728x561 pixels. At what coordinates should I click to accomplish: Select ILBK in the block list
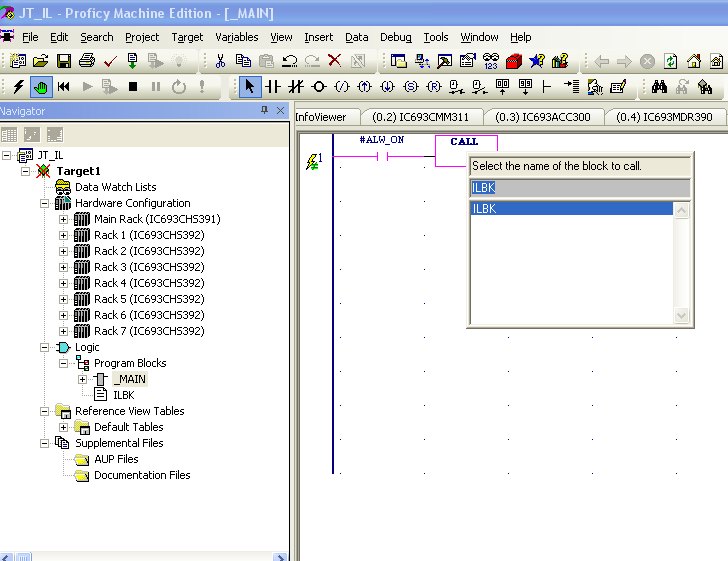coord(572,209)
